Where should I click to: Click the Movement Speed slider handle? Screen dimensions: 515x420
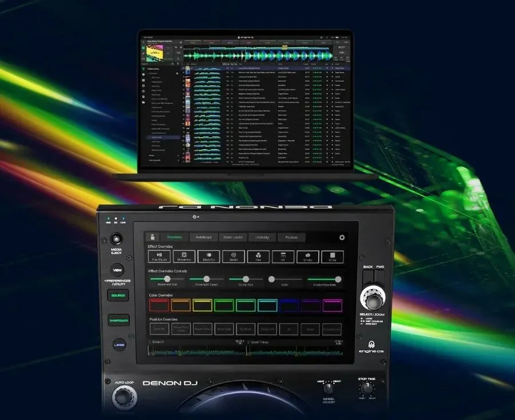point(207,279)
